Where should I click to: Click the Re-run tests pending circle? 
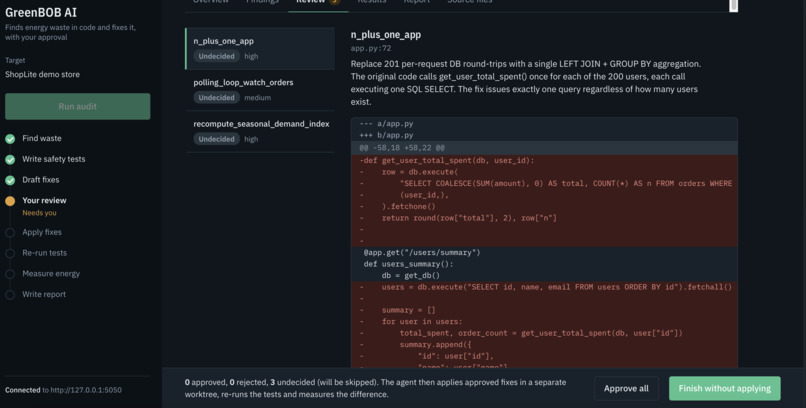pyautogui.click(x=10, y=253)
